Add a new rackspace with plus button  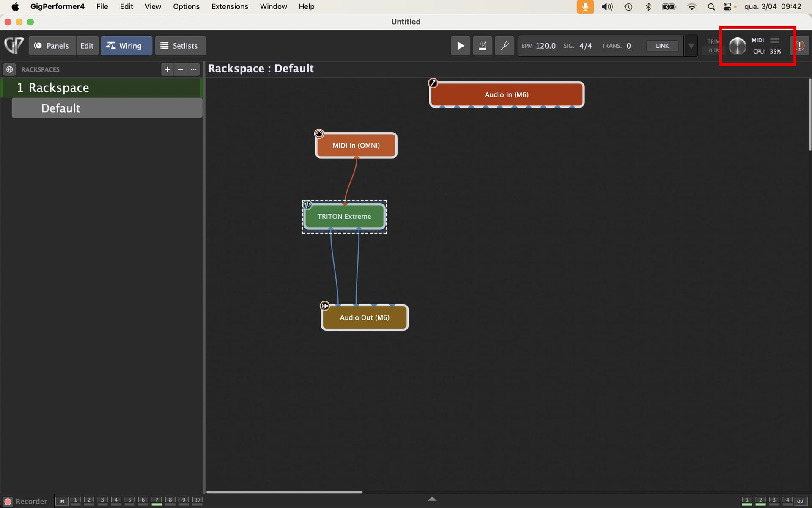[167, 69]
